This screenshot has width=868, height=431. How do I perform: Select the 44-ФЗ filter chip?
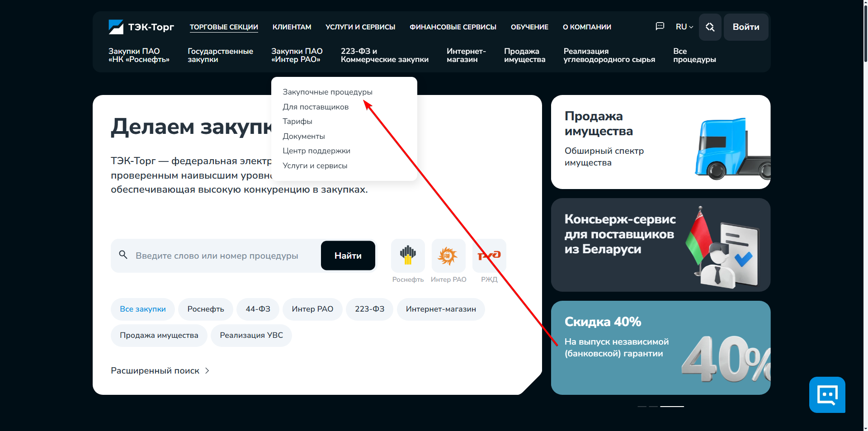(x=258, y=309)
